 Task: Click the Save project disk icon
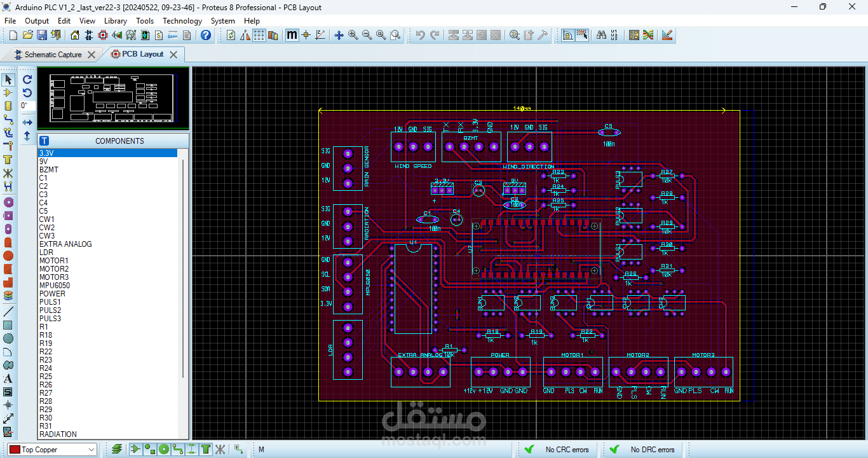[42, 35]
